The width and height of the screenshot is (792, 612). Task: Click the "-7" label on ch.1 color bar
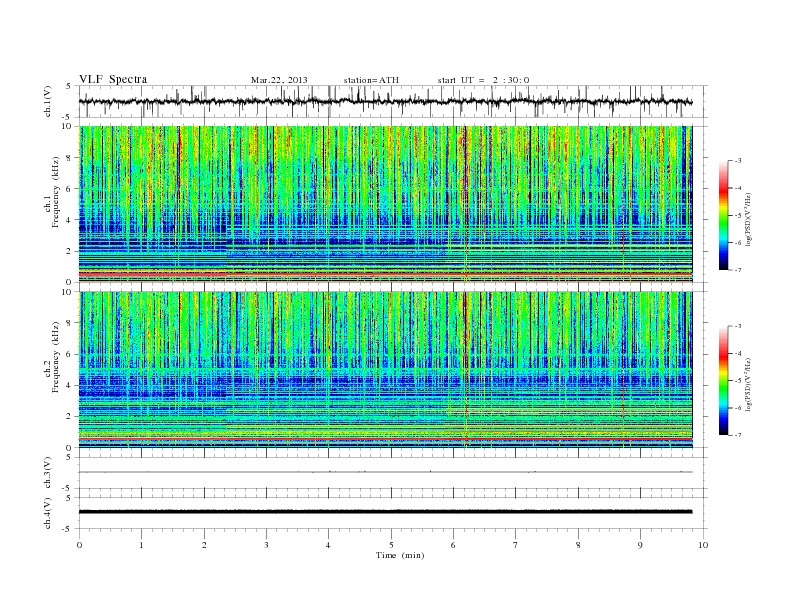(x=738, y=270)
